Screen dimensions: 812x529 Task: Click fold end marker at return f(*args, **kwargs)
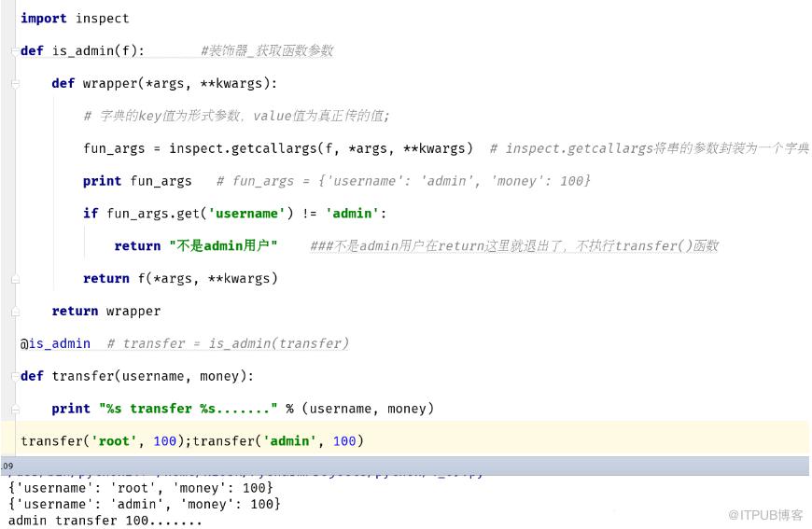15,279
